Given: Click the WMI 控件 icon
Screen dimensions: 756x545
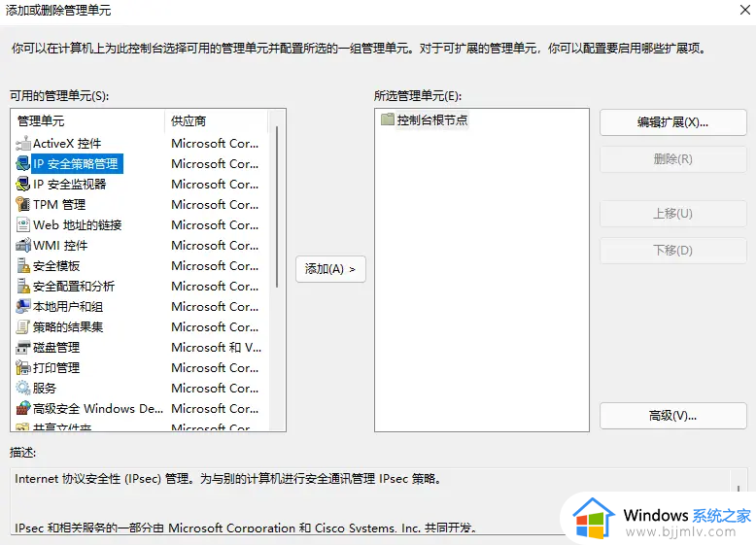Looking at the screenshot, I should pyautogui.click(x=23, y=245).
